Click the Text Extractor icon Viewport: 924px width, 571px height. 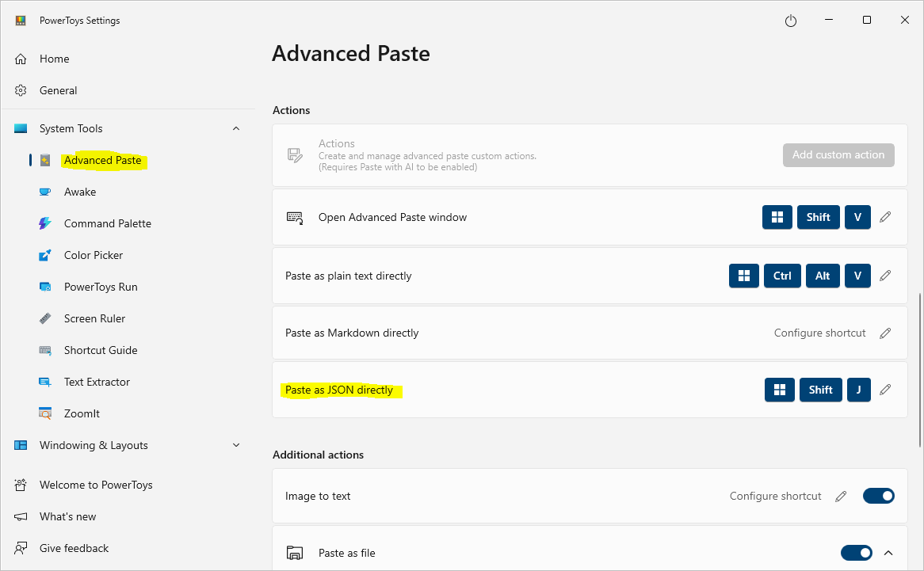[45, 382]
